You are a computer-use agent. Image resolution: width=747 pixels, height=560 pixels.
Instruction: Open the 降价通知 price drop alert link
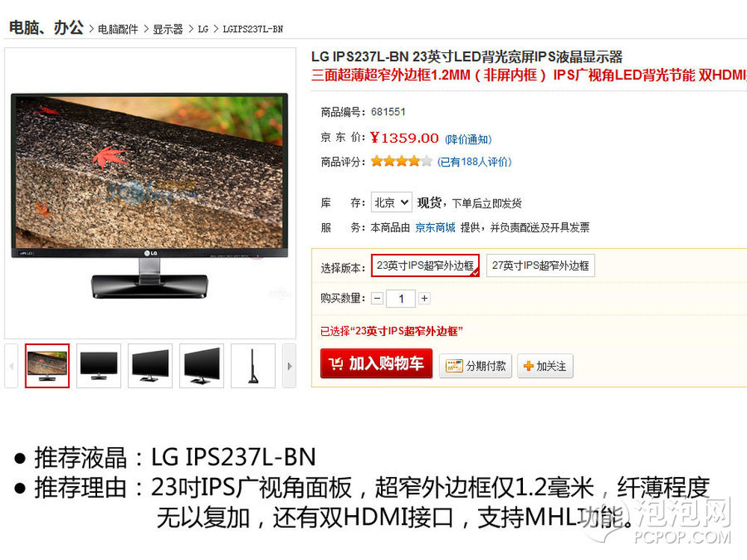[x=468, y=139]
